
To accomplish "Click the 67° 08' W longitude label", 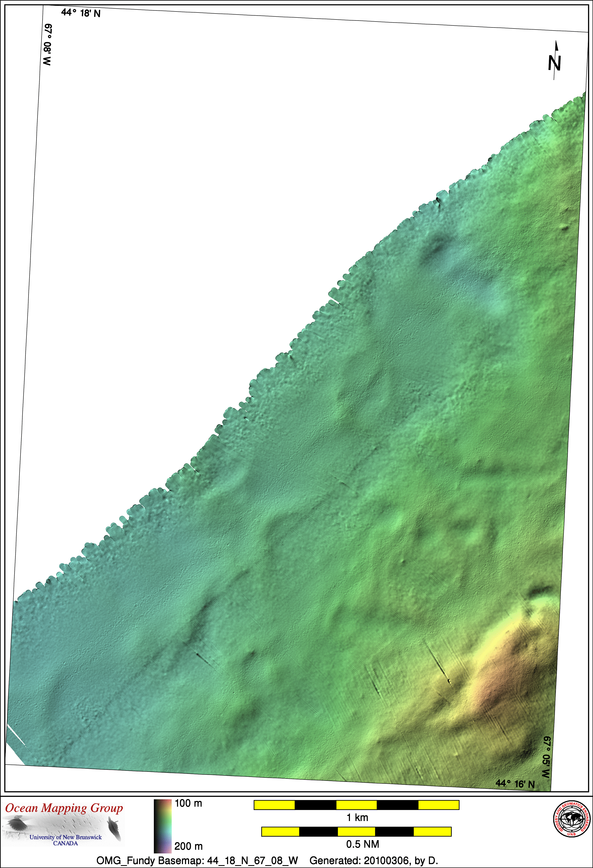I will click(47, 45).
